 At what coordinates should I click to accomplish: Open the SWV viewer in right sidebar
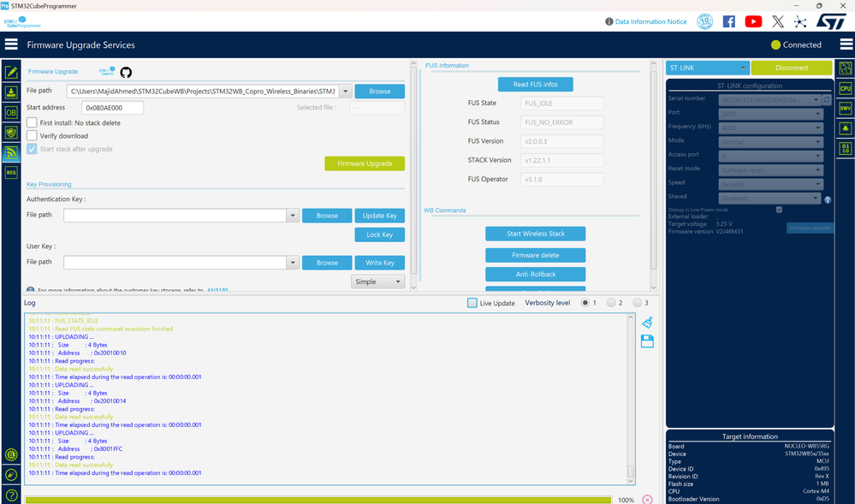coord(846,108)
